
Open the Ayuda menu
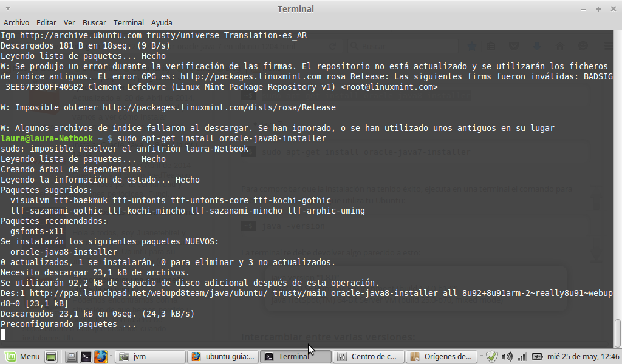[162, 22]
